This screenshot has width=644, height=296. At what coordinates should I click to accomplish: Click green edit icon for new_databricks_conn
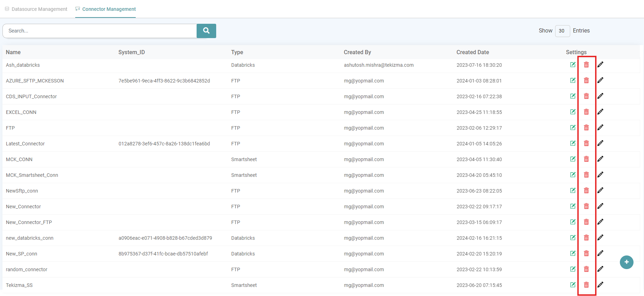573,238
